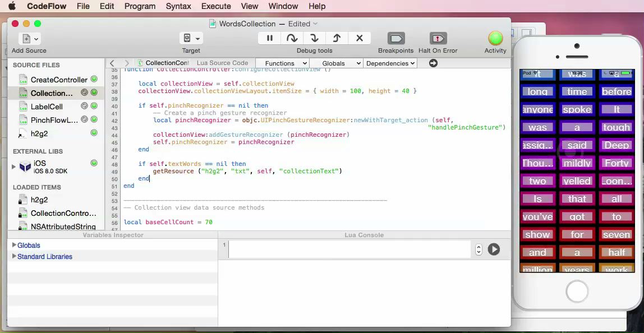644x333 pixels.
Task: Tap the 'half' cell in simulator
Action: coord(617,252)
